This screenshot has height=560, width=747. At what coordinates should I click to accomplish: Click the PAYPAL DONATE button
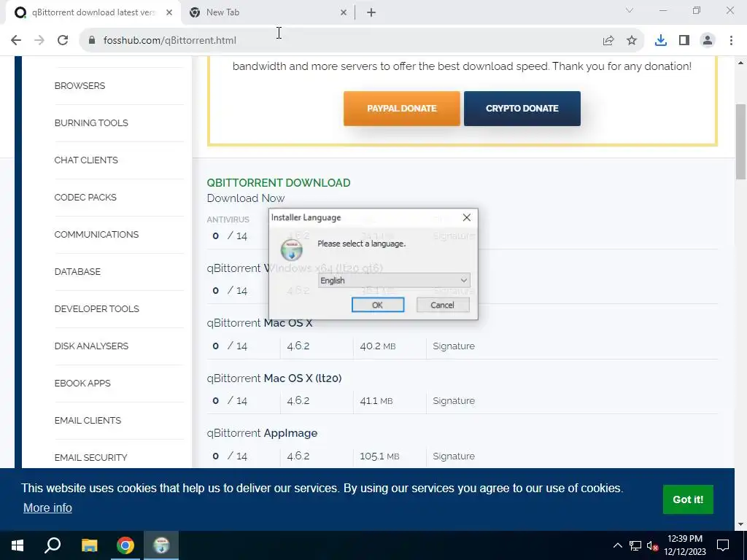pyautogui.click(x=402, y=109)
